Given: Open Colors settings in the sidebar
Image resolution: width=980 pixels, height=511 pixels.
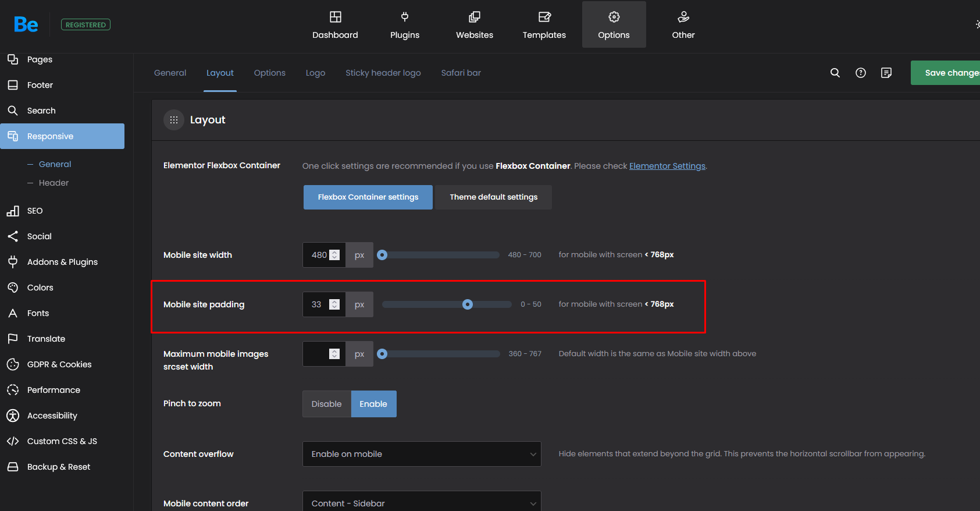Looking at the screenshot, I should pyautogui.click(x=62, y=288).
